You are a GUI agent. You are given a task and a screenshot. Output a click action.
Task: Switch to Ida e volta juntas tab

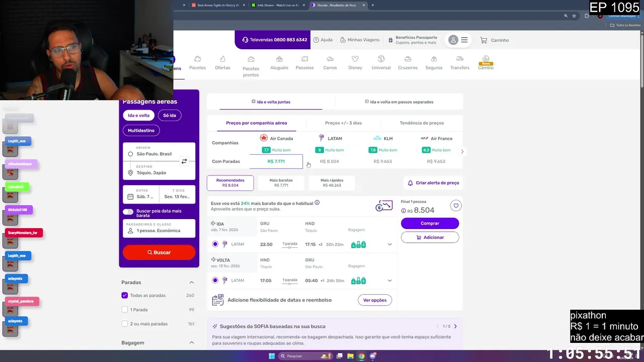[271, 102]
